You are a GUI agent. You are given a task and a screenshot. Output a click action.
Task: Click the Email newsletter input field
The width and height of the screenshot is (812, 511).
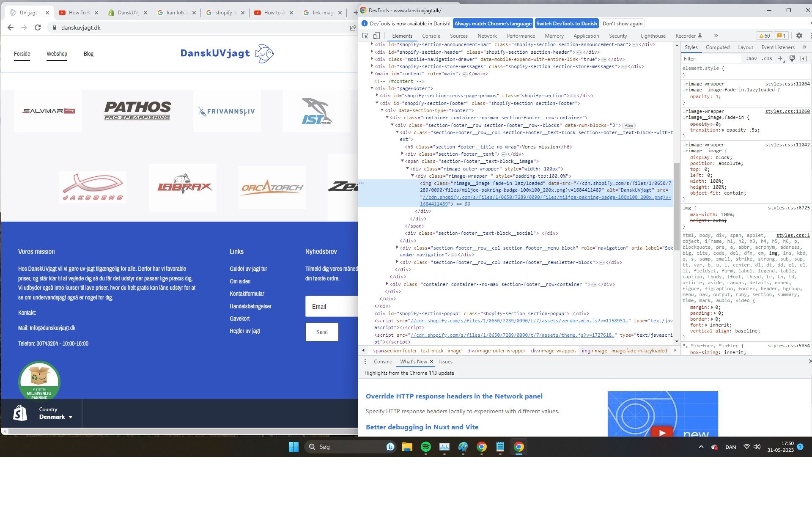(332, 307)
